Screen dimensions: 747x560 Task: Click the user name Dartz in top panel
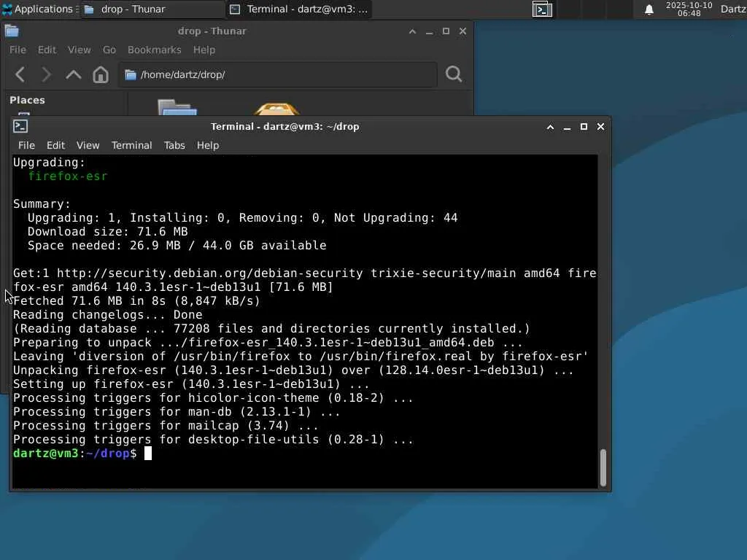point(733,9)
